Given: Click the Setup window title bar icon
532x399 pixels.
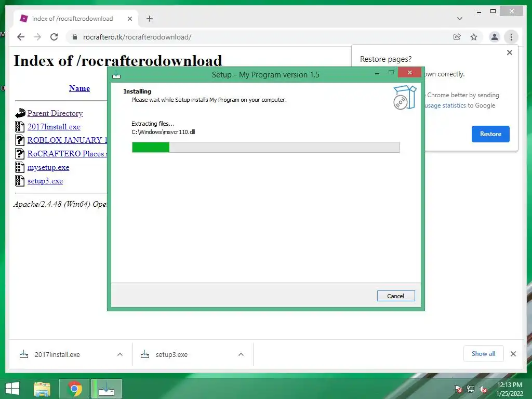Looking at the screenshot, I should point(116,74).
